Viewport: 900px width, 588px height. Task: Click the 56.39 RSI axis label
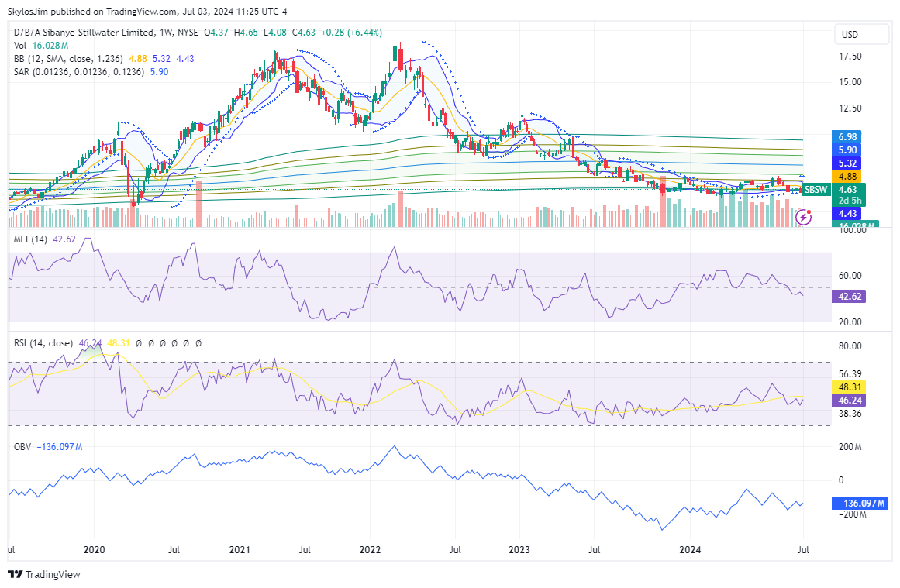[x=850, y=374]
